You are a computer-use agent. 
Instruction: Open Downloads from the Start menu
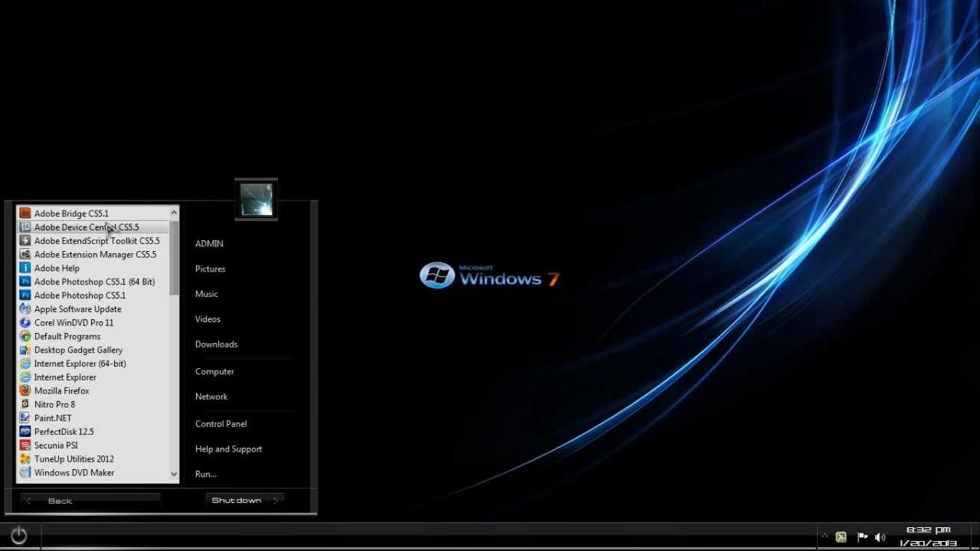click(216, 344)
